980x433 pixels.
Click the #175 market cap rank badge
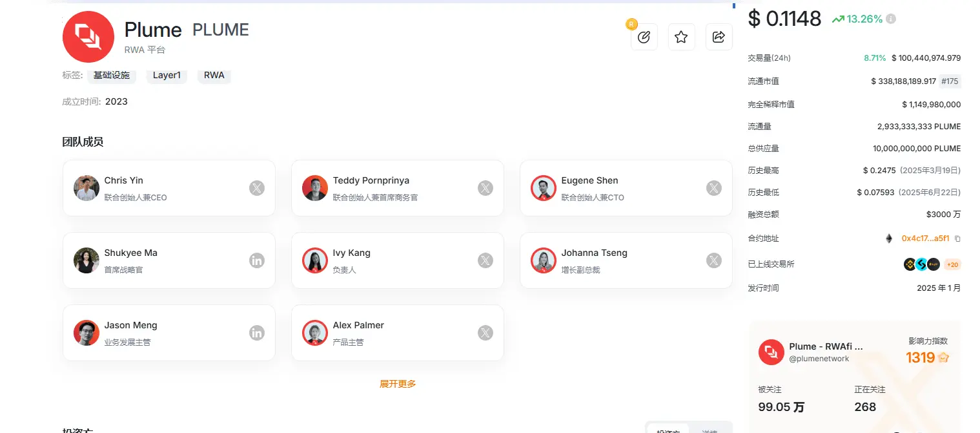[x=950, y=81]
